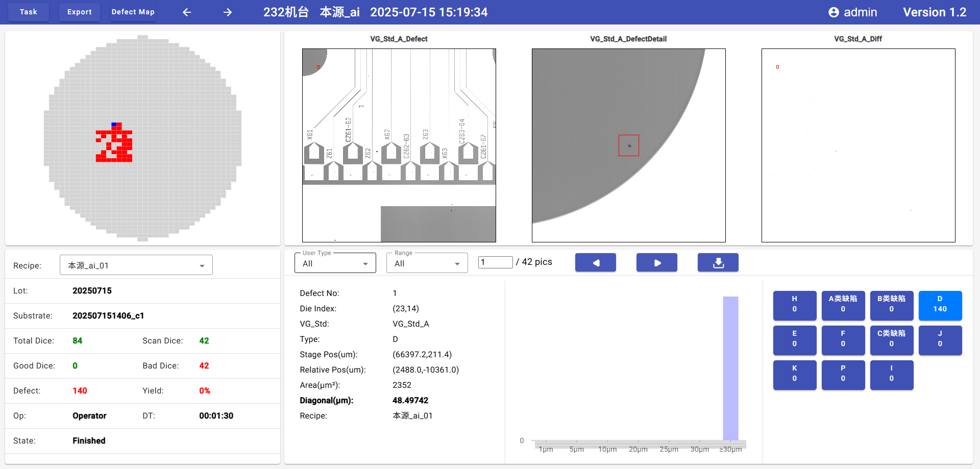The image size is (980, 469).
Task: Click the picture number input field
Action: [x=495, y=262]
